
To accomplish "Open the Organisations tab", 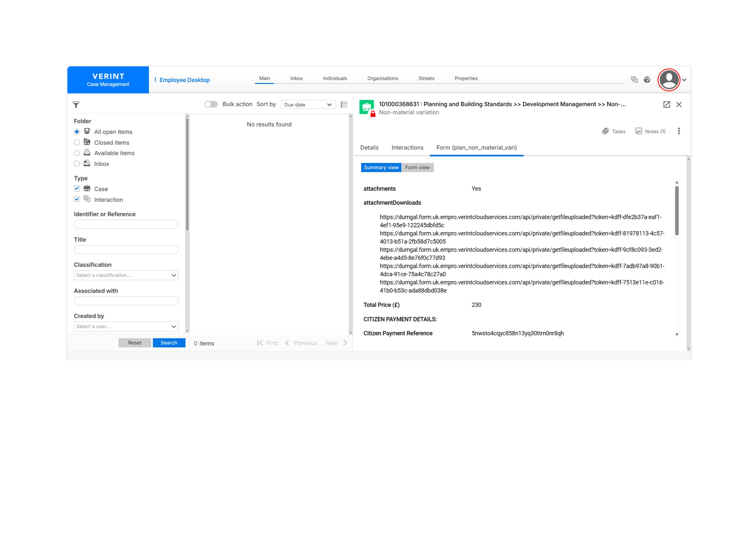I will [x=383, y=78].
